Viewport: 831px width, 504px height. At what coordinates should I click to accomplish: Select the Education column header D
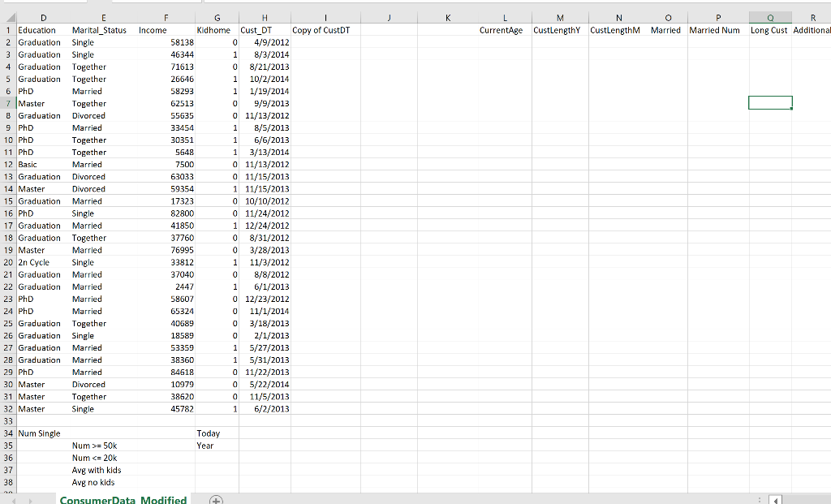pos(43,18)
